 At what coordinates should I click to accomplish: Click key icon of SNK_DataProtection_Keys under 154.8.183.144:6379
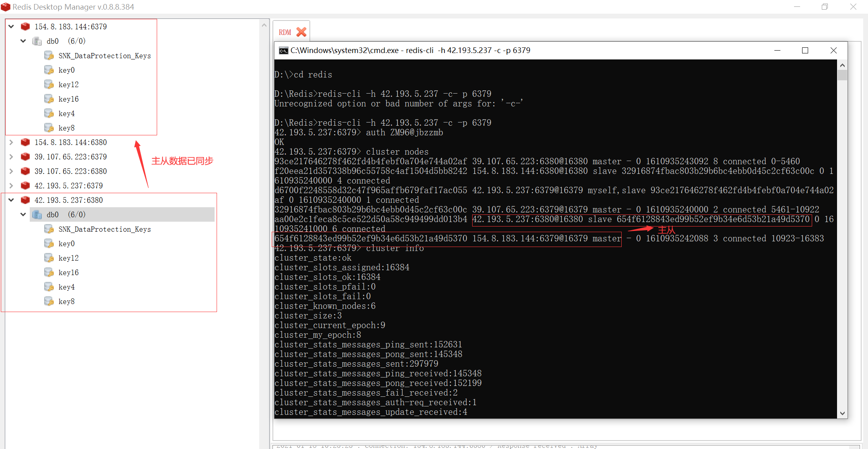click(x=49, y=55)
